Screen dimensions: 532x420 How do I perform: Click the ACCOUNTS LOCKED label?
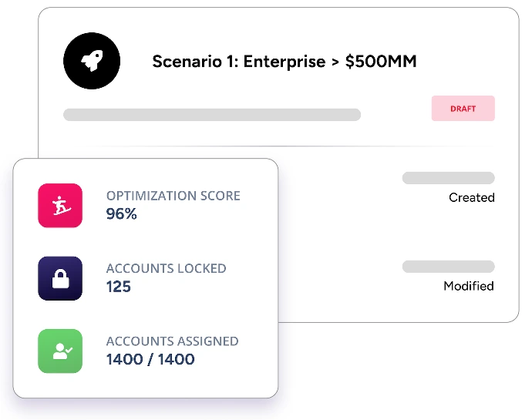point(167,269)
